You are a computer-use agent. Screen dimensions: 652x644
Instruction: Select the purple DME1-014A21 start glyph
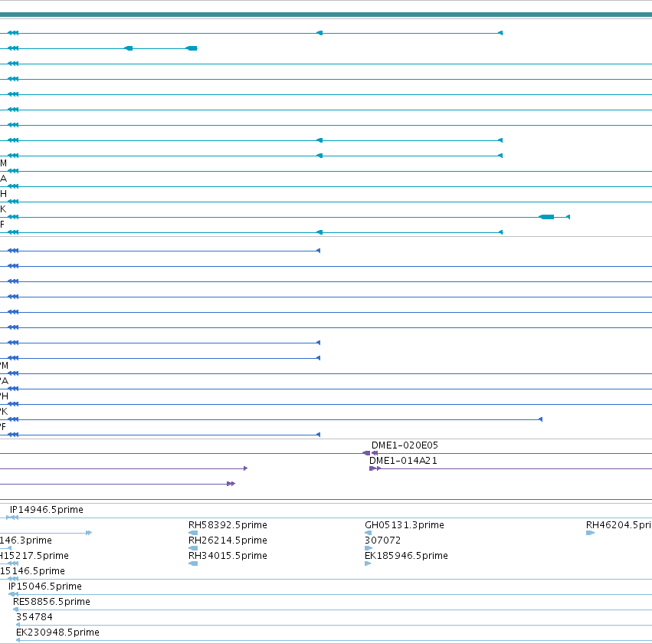click(372, 468)
